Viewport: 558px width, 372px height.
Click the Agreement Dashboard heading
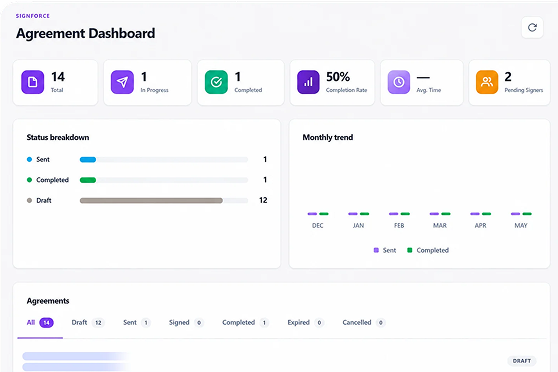(x=85, y=33)
